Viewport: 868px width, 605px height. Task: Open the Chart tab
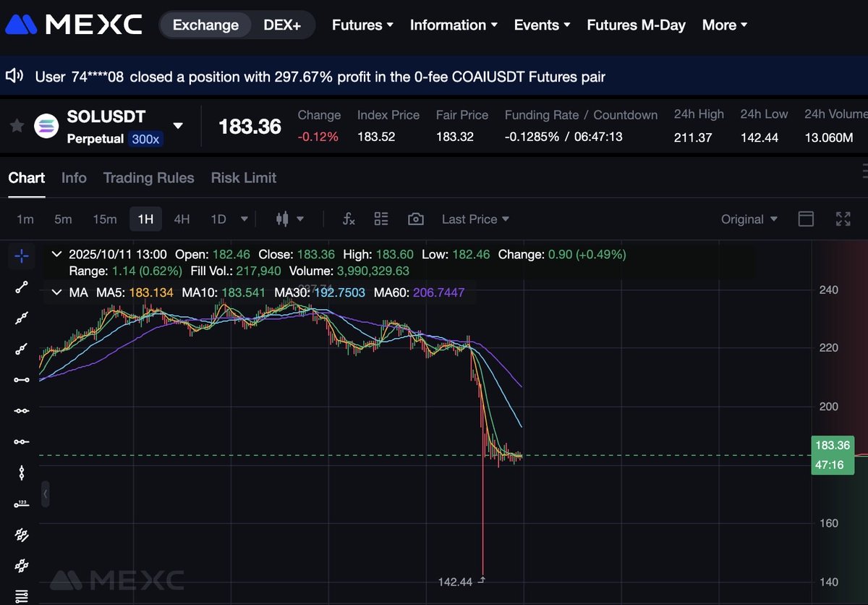27,177
